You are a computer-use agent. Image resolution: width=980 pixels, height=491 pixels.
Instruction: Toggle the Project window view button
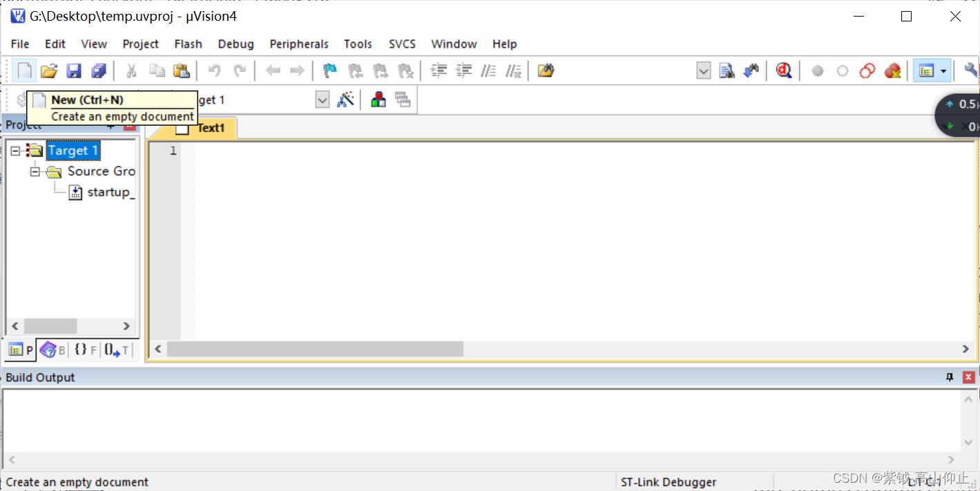(x=926, y=70)
